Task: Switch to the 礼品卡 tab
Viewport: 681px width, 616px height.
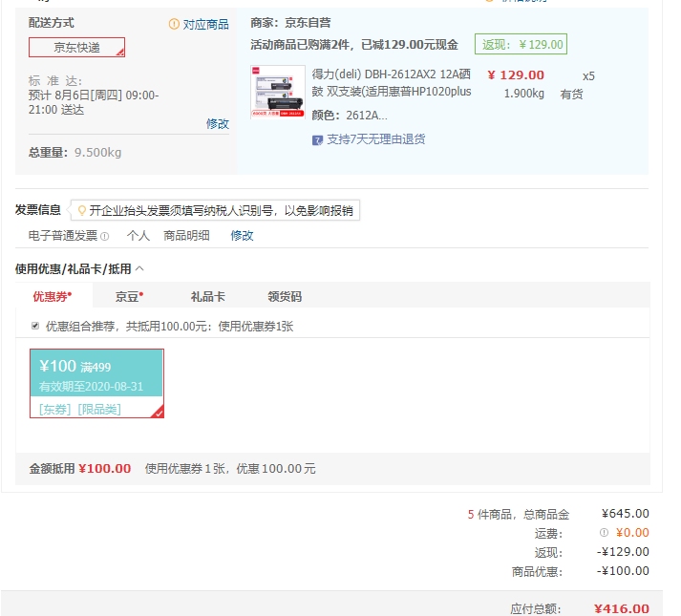Action: (208, 296)
